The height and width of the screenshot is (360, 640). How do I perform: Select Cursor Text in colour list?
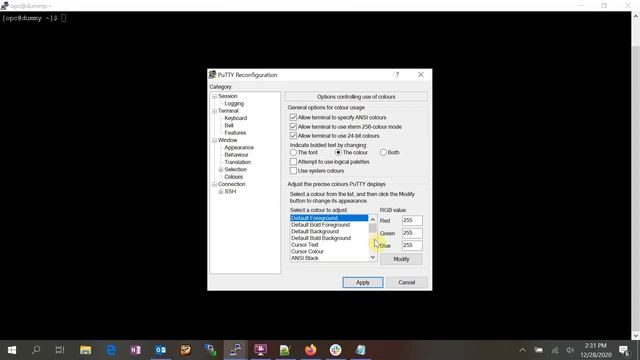click(329, 245)
